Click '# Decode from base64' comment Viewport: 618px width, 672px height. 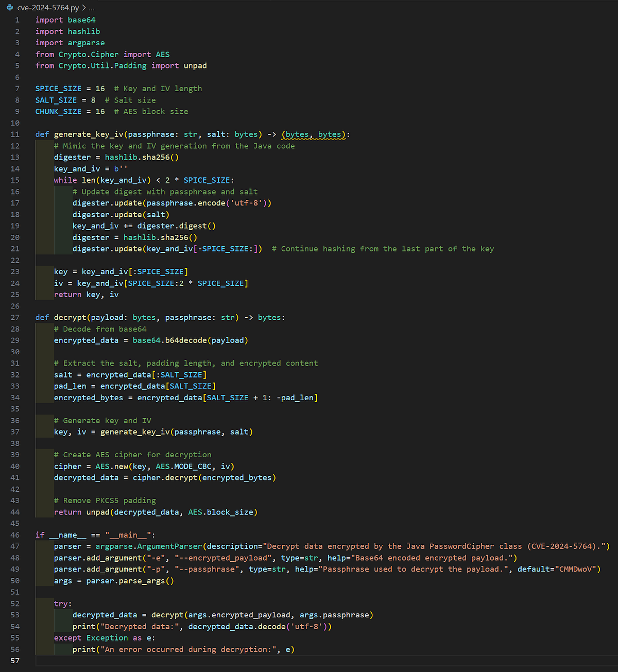pos(100,329)
